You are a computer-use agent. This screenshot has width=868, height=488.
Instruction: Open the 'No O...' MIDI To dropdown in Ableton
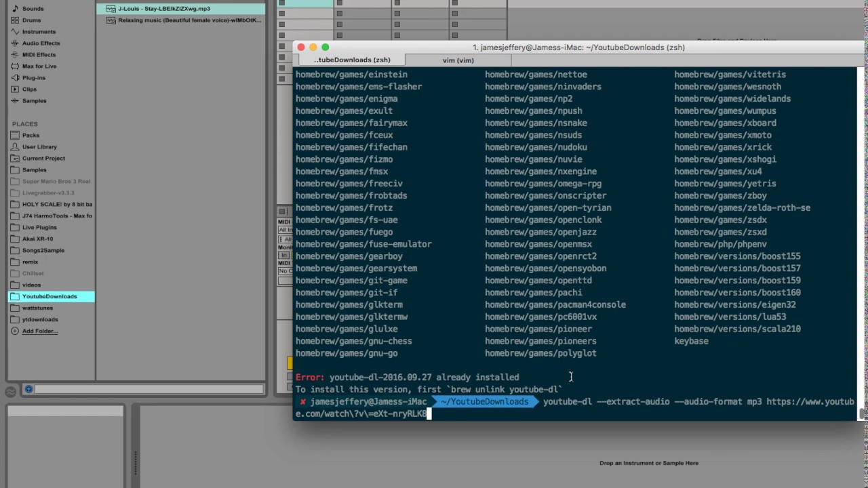(x=285, y=271)
